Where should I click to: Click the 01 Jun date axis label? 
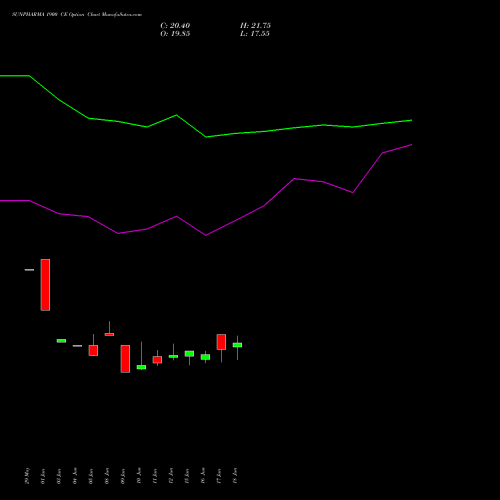click(x=43, y=476)
